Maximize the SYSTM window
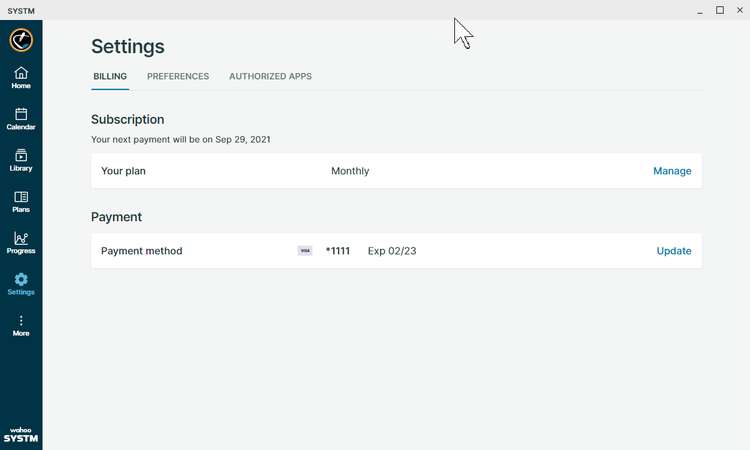Screen dimensions: 750x450 719,10
